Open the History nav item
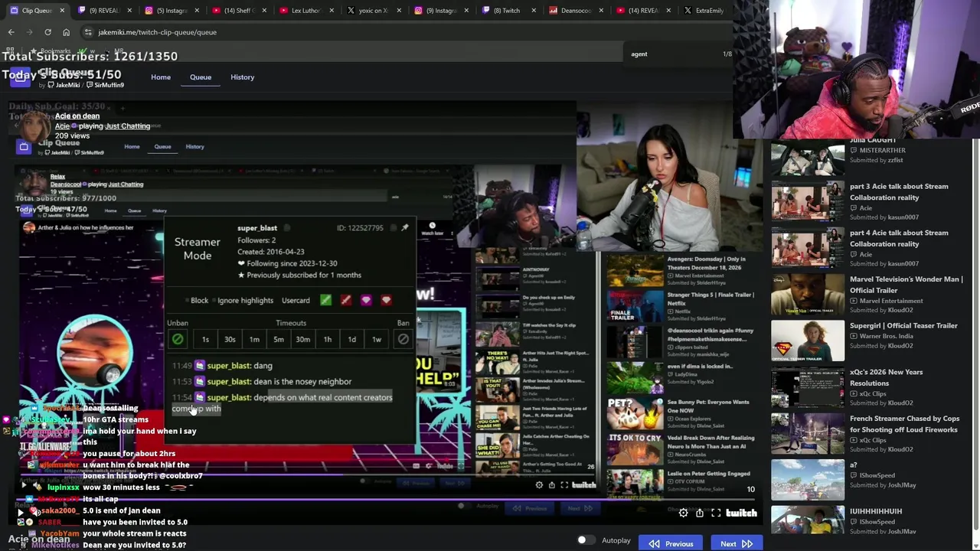This screenshot has height=551, width=980. (x=242, y=77)
